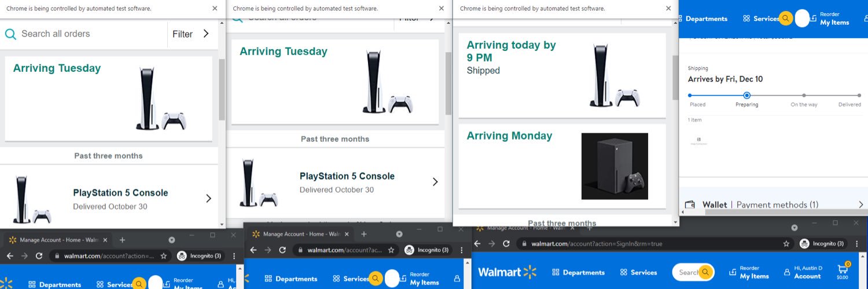This screenshot has height=289, width=868.
Task: Click the Walmart logo in the bottom-right window
Action: point(507,272)
